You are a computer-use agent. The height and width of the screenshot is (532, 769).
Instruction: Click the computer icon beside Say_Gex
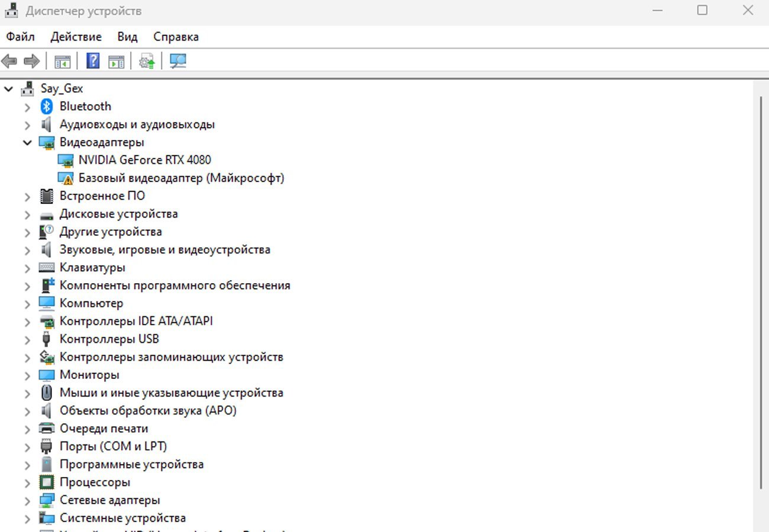[x=28, y=89]
